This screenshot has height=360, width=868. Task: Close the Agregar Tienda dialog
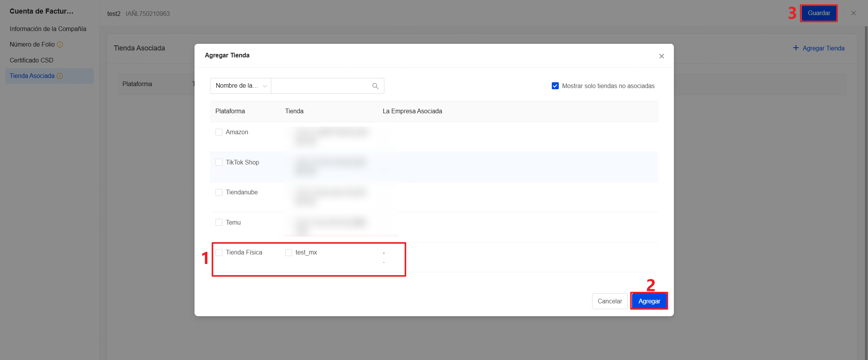click(661, 56)
